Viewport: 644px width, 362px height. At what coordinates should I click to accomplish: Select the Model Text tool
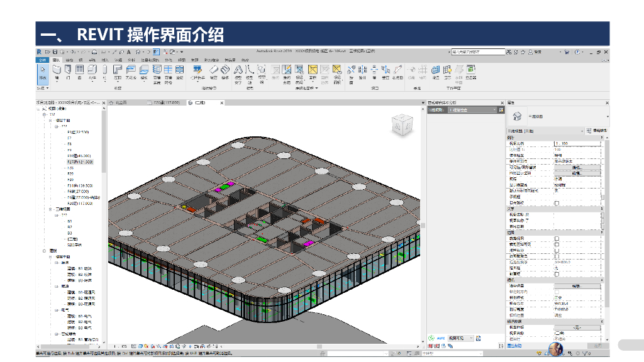(238, 72)
